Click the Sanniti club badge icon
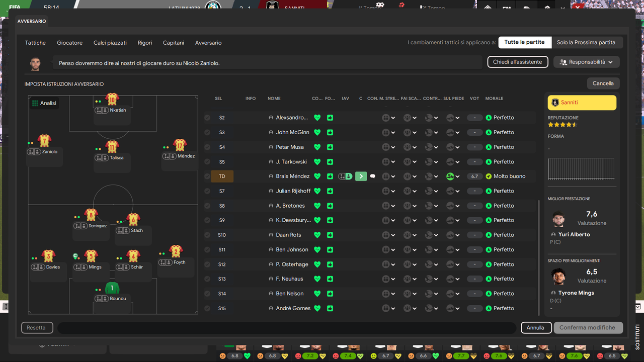 coord(555,103)
